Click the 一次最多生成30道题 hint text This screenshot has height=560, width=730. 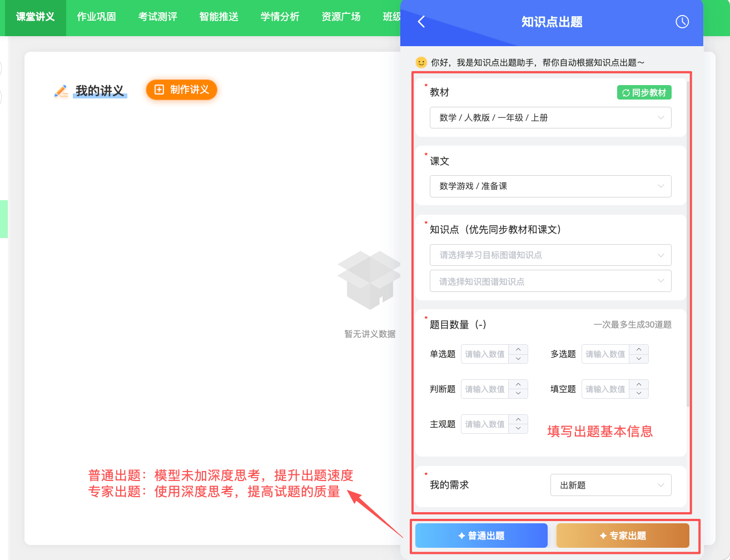coord(633,325)
